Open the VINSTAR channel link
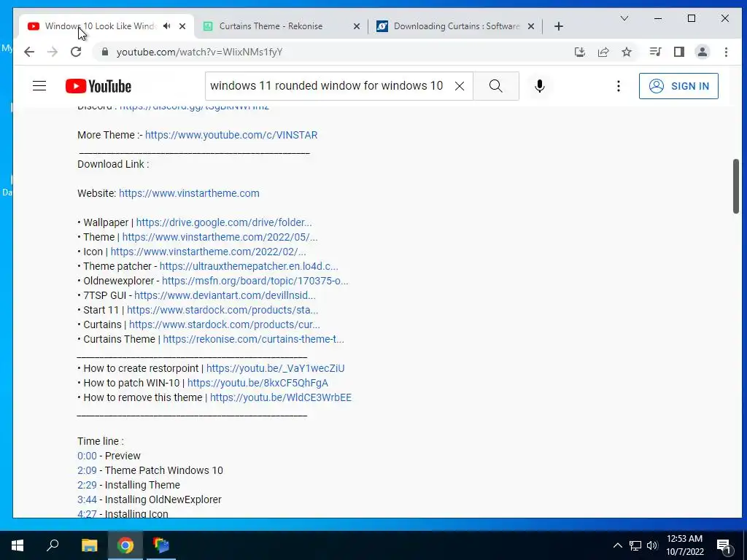Screen dimensions: 747x560 pyautogui.click(x=231, y=135)
